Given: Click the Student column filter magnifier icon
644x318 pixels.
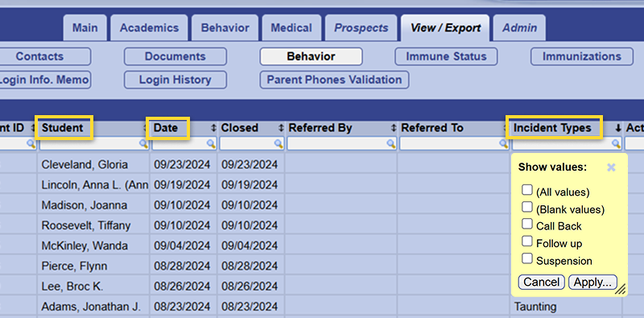Looking at the screenshot, I should click(143, 143).
